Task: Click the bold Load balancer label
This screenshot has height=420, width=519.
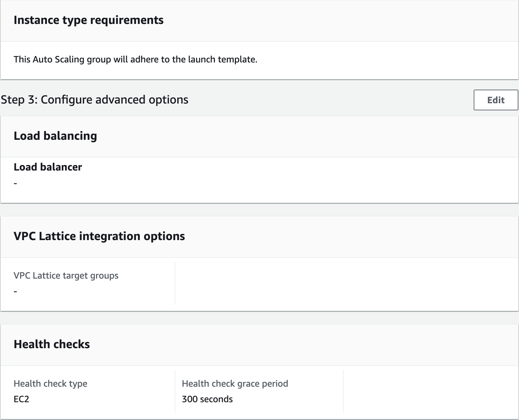Action: [x=48, y=167]
